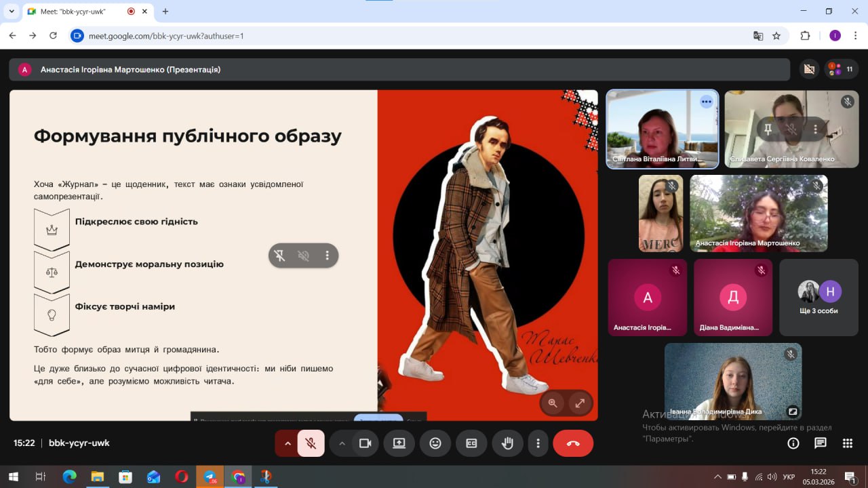Expand the presentation to full screen

coord(580,403)
